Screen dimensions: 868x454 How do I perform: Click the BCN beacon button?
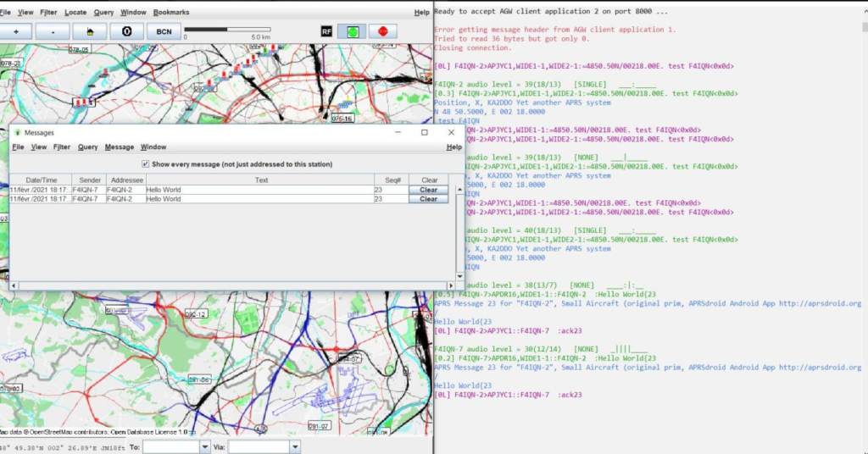click(164, 30)
